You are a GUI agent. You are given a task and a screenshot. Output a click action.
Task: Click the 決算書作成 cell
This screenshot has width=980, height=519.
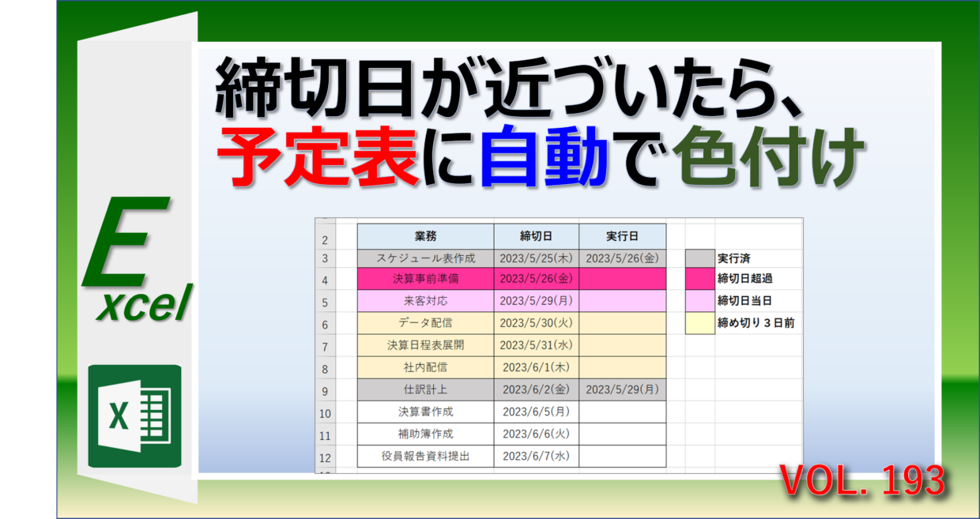click(425, 412)
